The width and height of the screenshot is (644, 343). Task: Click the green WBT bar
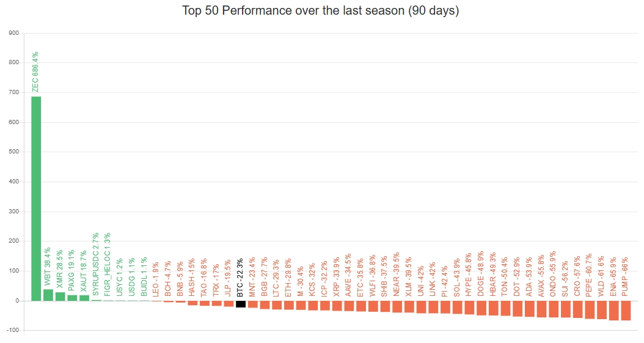pyautogui.click(x=48, y=295)
